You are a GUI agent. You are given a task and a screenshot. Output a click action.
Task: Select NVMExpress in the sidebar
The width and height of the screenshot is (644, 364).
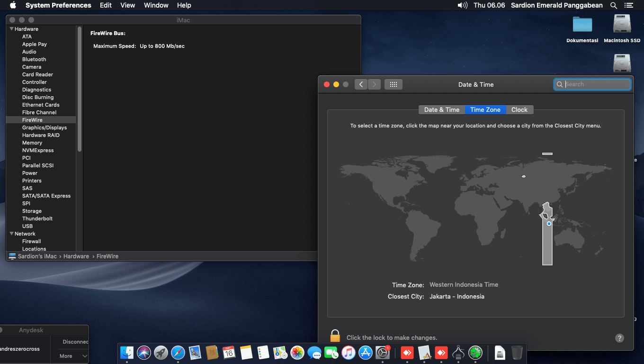pos(38,150)
